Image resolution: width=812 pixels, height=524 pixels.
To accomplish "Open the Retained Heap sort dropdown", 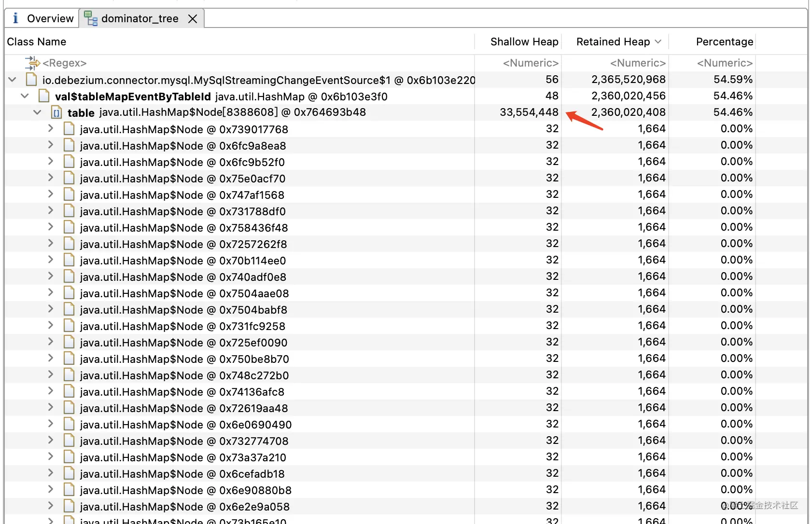I will click(x=658, y=42).
